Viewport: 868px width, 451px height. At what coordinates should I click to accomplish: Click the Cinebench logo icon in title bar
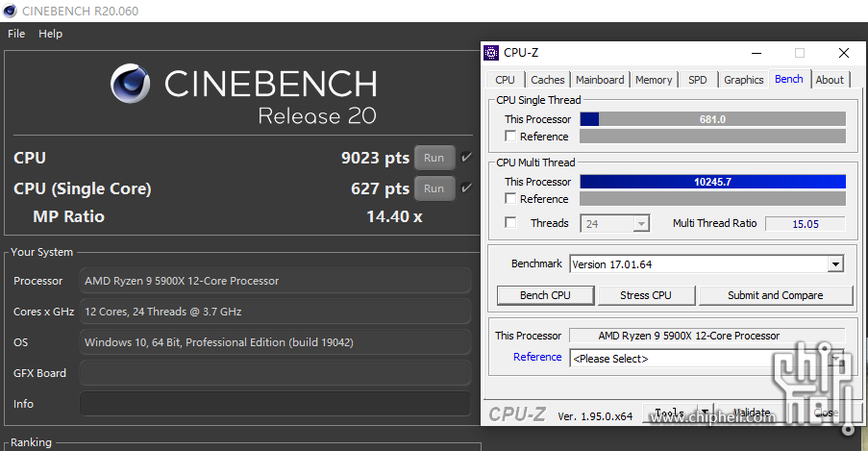point(10,11)
